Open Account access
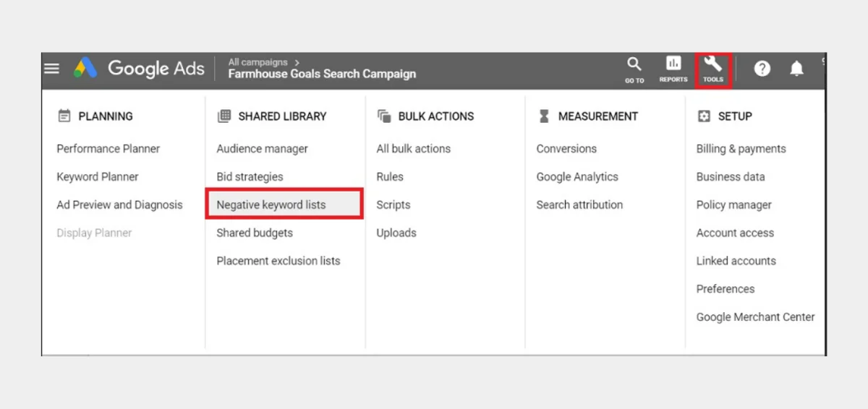Image resolution: width=868 pixels, height=409 pixels. coord(736,233)
